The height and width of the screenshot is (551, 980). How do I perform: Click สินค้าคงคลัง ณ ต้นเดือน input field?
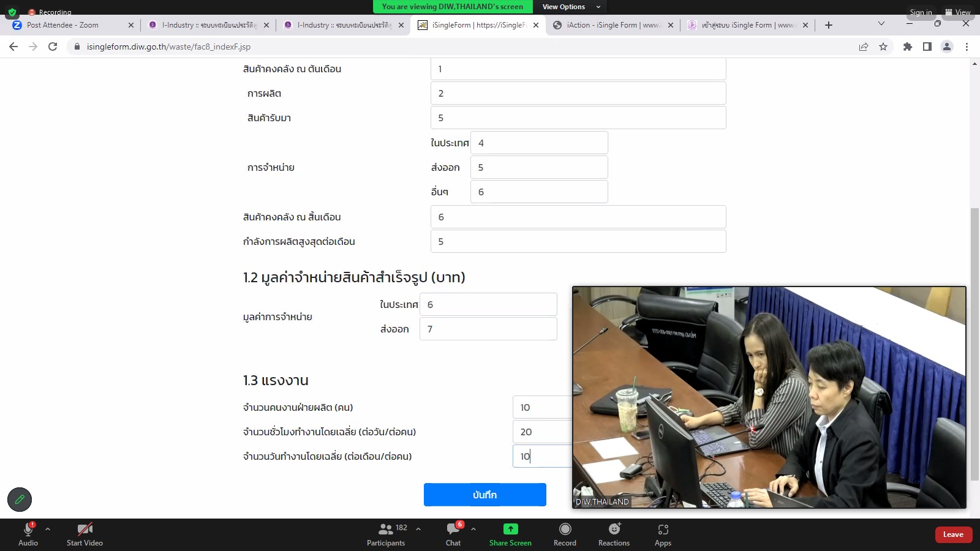pos(578,69)
